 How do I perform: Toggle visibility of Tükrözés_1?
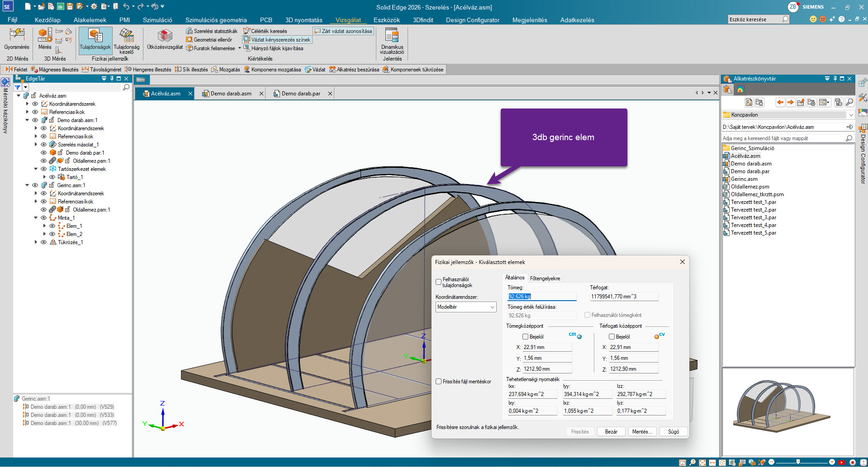44,242
